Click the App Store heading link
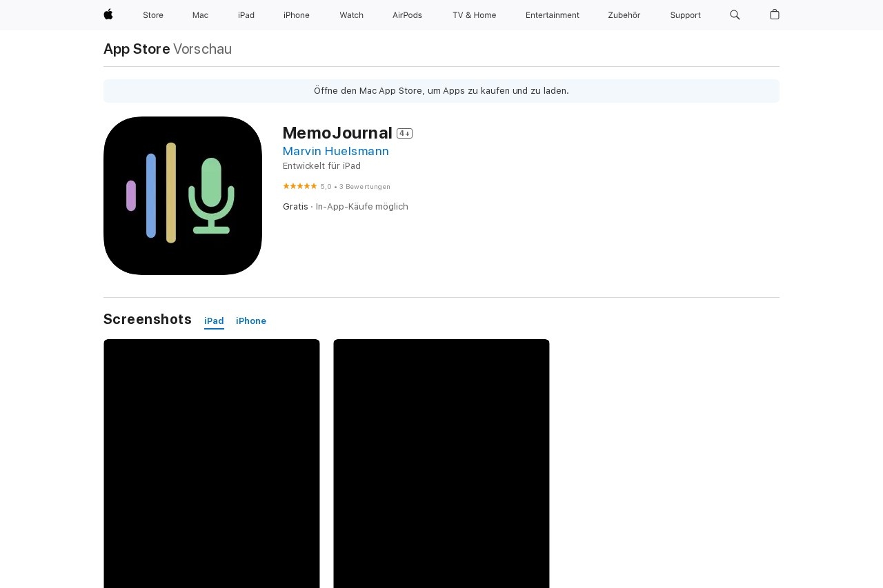Image resolution: width=883 pixels, height=588 pixels. (x=137, y=49)
